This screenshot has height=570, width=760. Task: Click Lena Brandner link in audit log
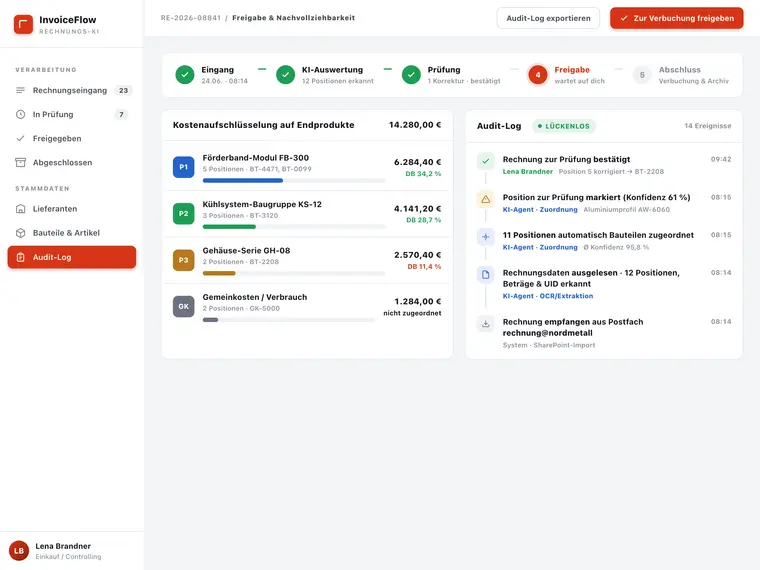point(527,172)
